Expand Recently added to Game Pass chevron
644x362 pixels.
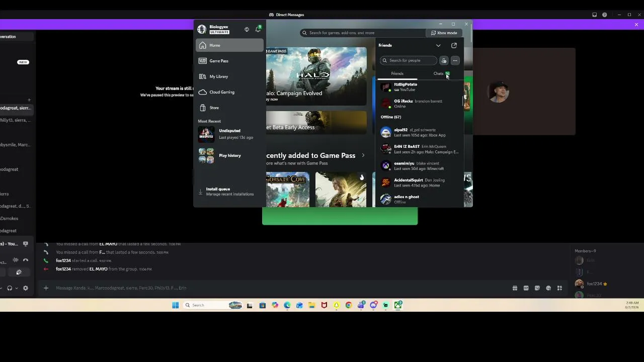click(x=363, y=155)
